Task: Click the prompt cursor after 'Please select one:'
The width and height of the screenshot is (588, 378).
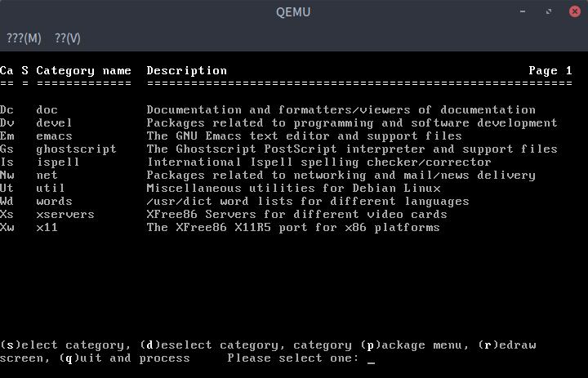Action: (x=371, y=358)
